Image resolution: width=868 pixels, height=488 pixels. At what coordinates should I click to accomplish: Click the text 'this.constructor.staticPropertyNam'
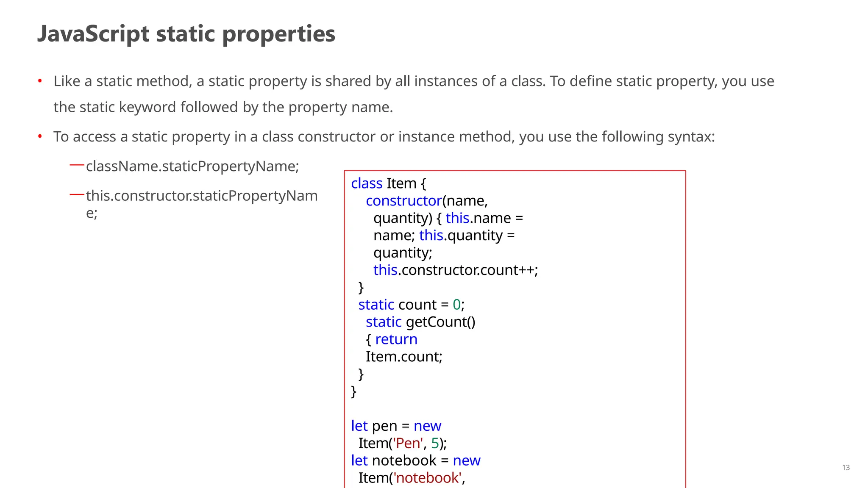[x=202, y=196]
